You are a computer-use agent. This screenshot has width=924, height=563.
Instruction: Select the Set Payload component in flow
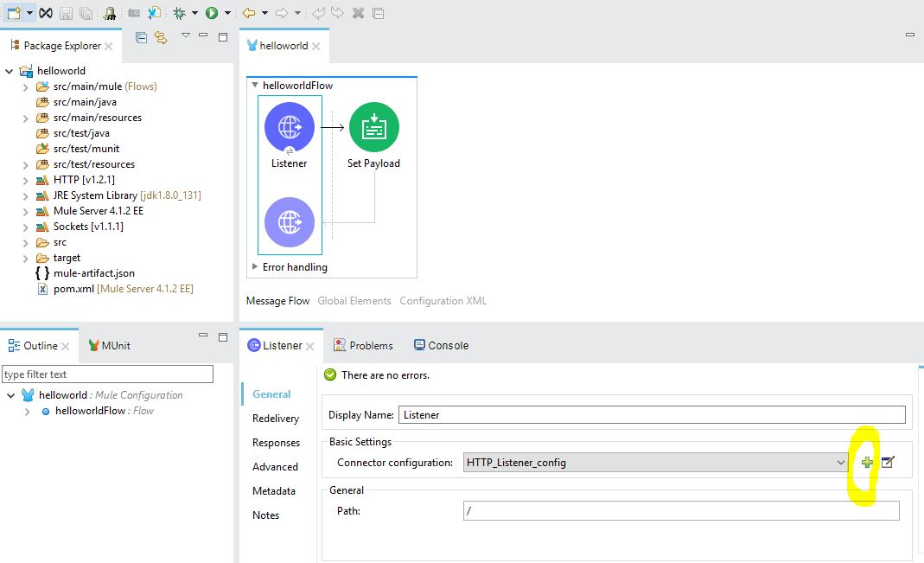tap(373, 128)
